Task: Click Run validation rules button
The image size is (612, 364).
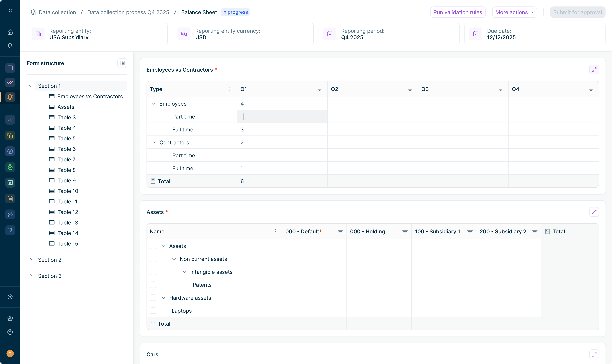Action: tap(458, 12)
